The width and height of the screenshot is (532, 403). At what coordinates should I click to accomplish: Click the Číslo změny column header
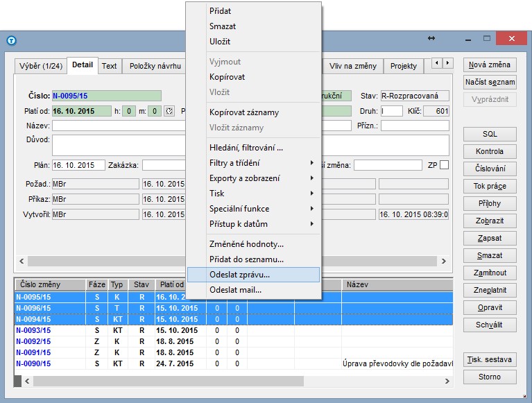click(50, 284)
